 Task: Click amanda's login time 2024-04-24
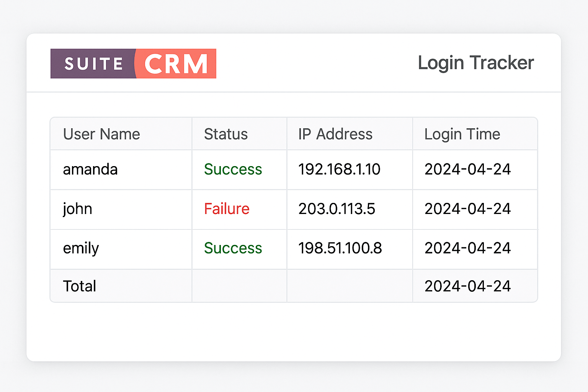click(467, 170)
